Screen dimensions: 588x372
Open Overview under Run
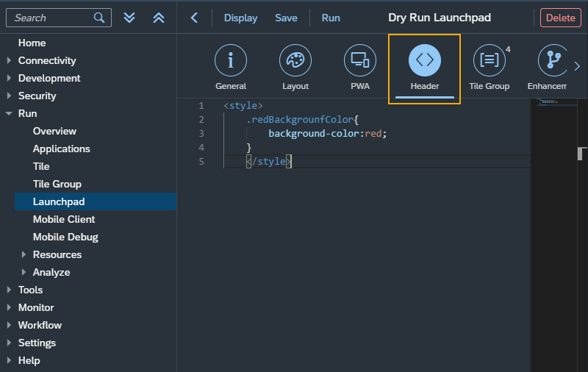[54, 131]
